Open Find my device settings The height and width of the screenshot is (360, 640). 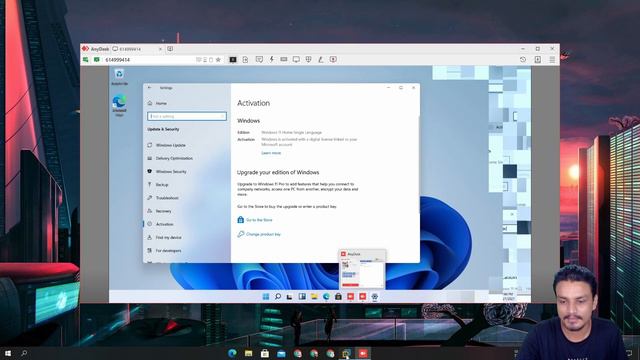(x=164, y=238)
